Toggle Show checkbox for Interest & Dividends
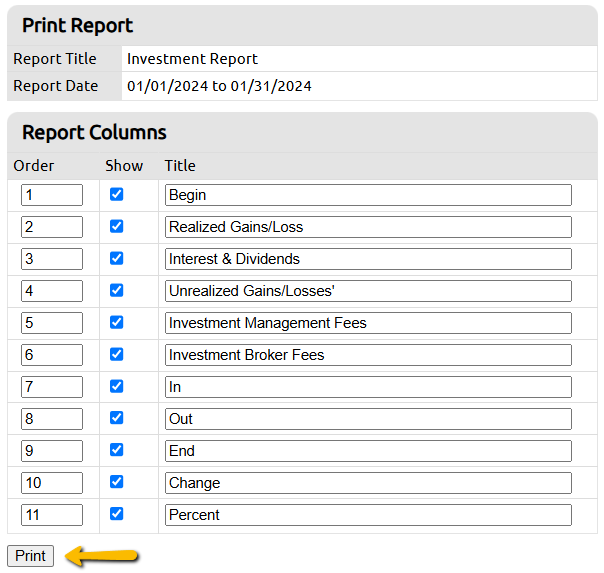Image resolution: width=604 pixels, height=573 pixels. coord(116,258)
